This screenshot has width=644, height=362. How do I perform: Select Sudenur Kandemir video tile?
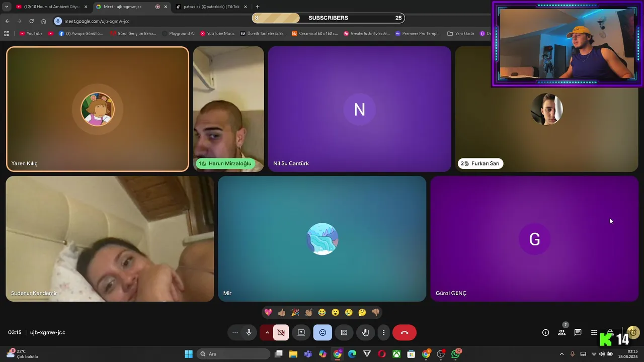tap(110, 239)
